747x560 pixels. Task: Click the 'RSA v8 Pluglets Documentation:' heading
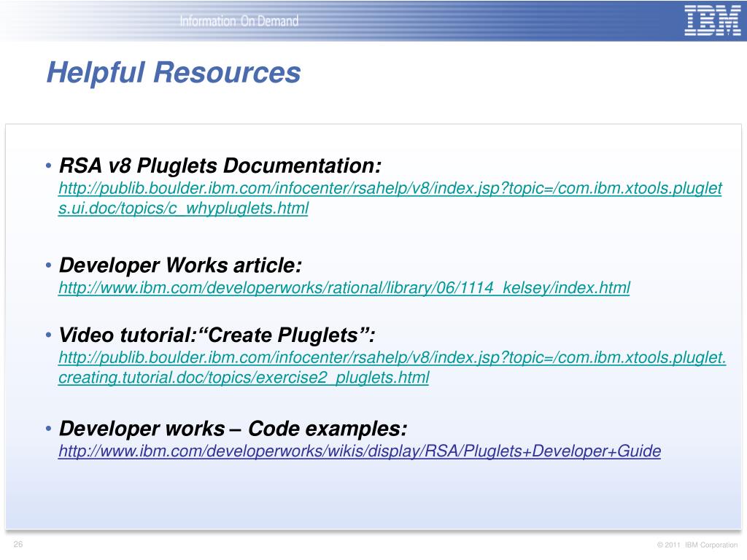(220, 166)
